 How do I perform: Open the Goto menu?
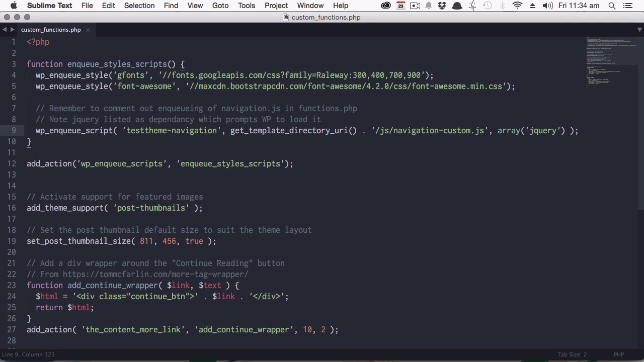pos(220,6)
